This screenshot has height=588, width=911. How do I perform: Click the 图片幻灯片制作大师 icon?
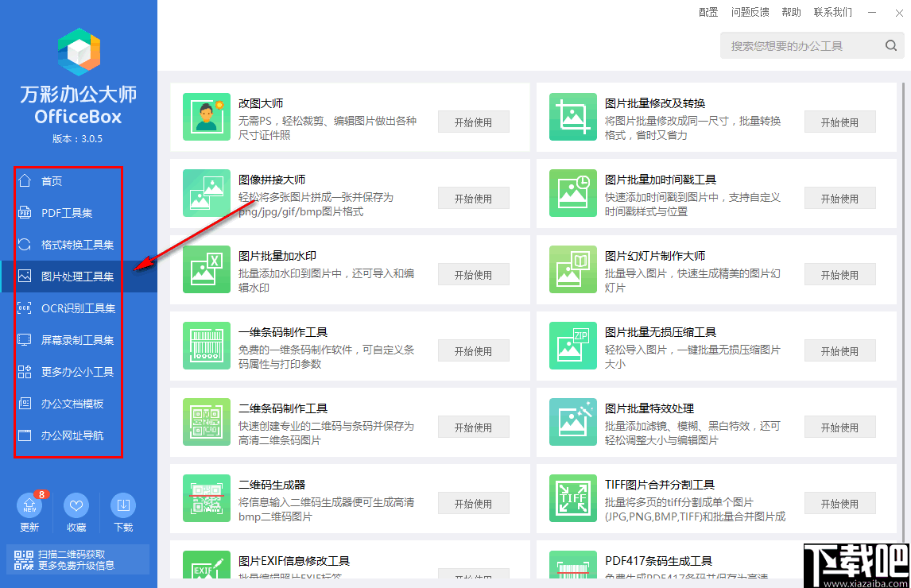(573, 269)
